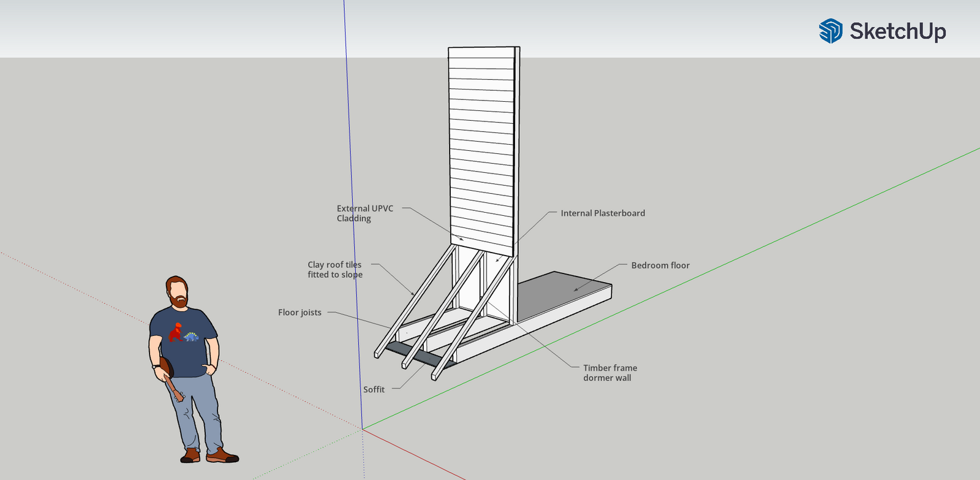Image resolution: width=980 pixels, height=480 pixels.
Task: Click the Bedroom floor label text
Action: (x=660, y=265)
